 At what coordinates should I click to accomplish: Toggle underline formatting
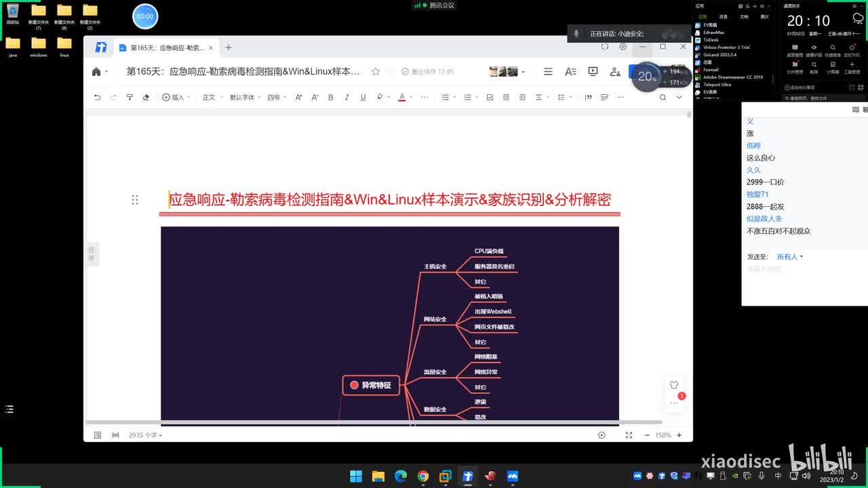coord(363,98)
